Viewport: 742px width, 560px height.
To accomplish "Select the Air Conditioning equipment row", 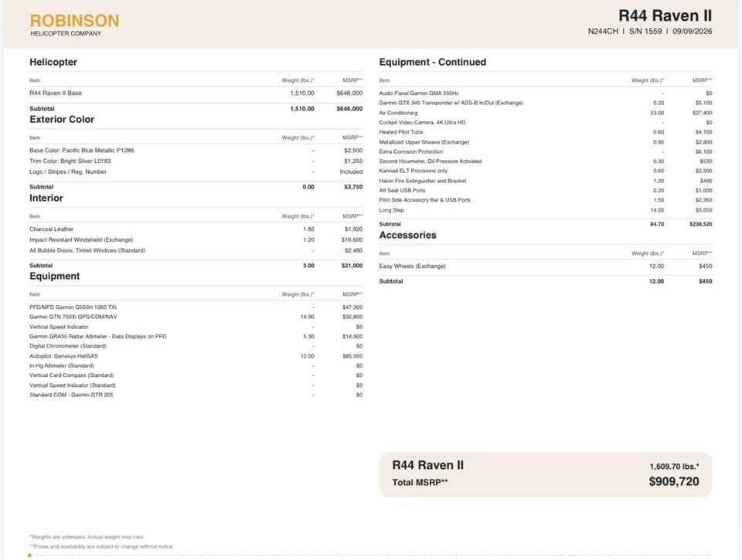I will tap(546, 113).
